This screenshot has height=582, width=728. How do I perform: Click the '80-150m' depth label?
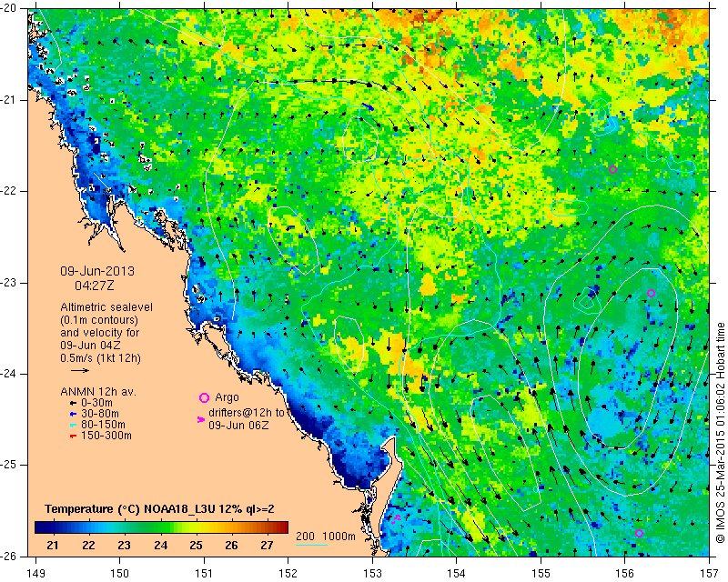pos(103,425)
